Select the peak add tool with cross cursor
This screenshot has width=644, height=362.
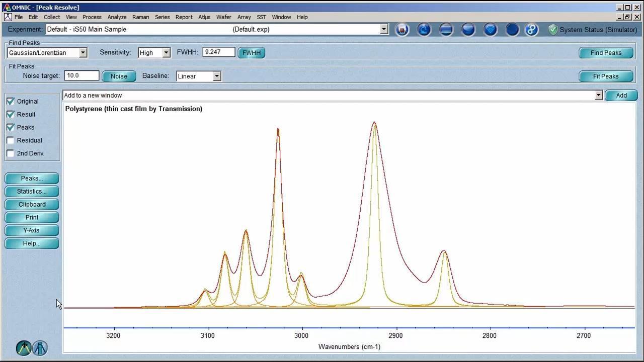(24, 348)
